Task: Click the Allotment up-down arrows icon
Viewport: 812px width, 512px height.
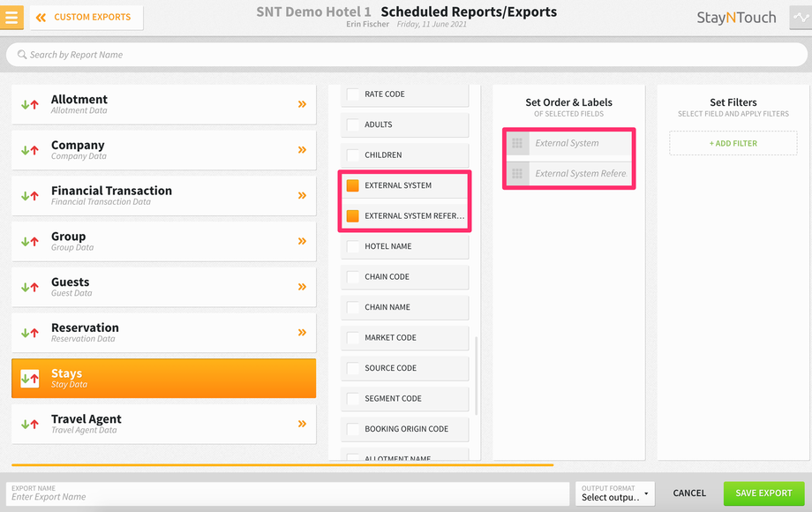Action: point(30,104)
